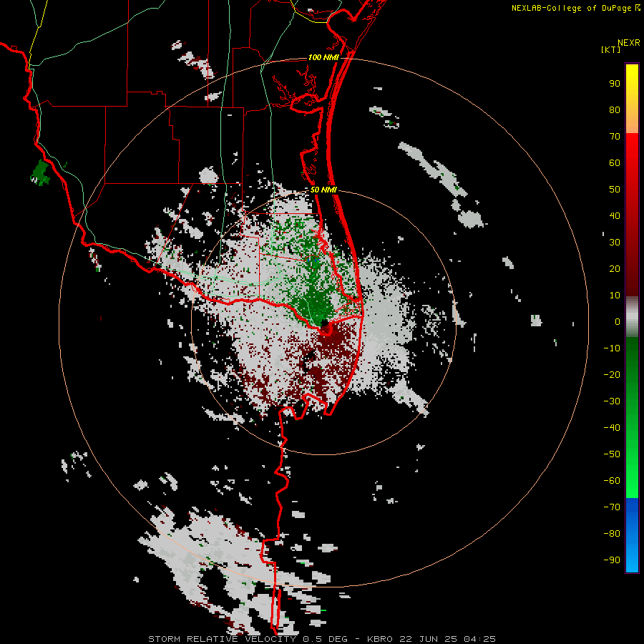Click the -70 value on the velocity scale

click(x=612, y=507)
